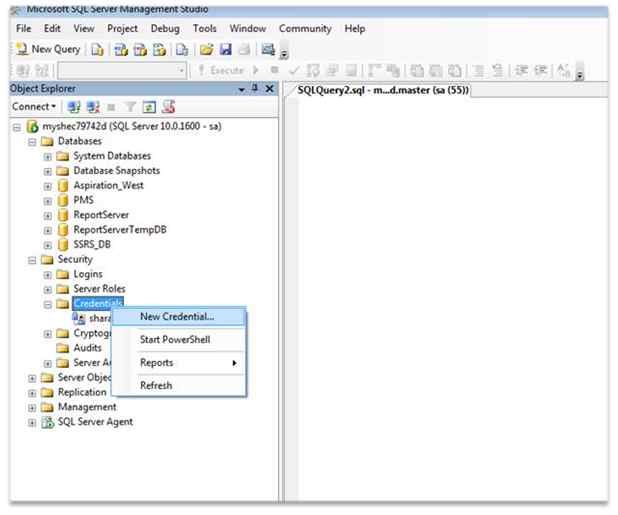Screen dimensions: 618x515
Task: Click the New Query button
Action: (x=48, y=49)
